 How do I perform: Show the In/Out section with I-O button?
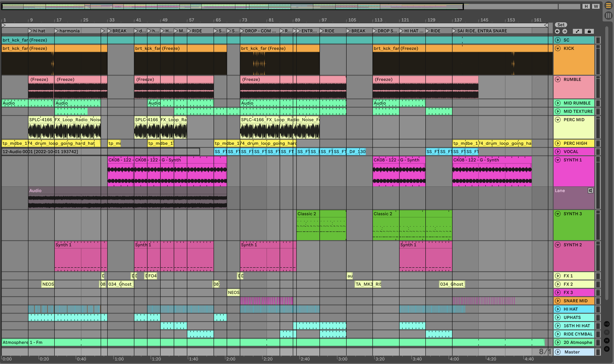607,324
